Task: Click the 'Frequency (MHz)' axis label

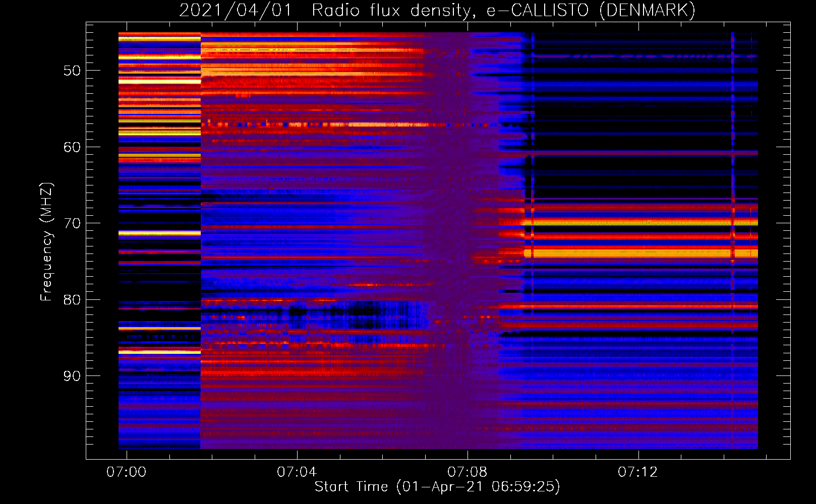Action: (x=46, y=241)
